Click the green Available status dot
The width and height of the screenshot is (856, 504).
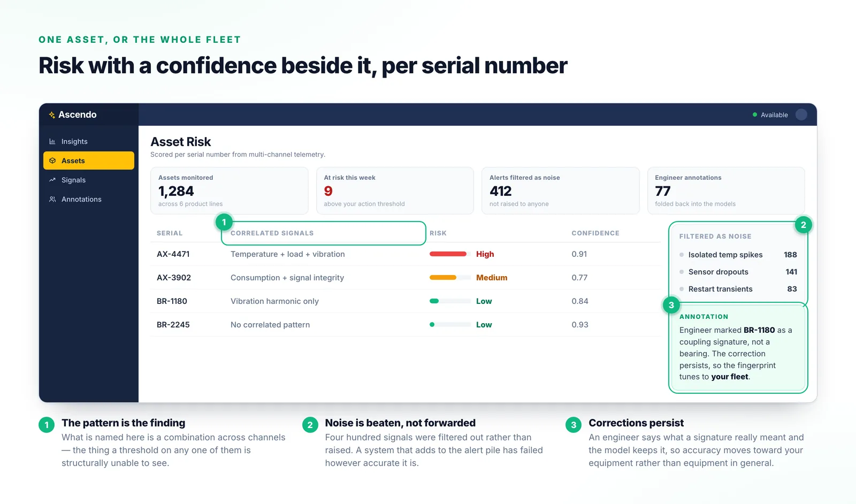click(755, 114)
